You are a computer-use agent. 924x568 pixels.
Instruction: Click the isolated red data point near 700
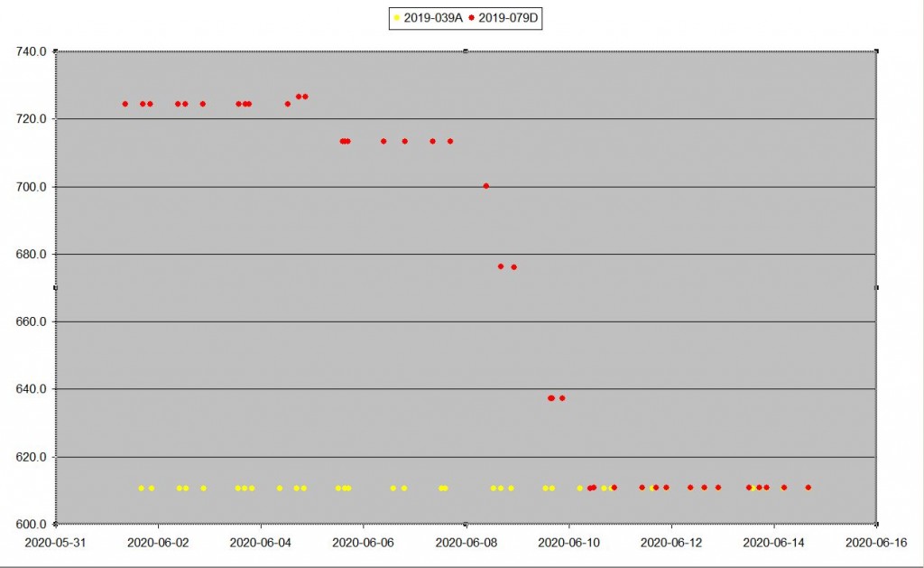tap(486, 186)
